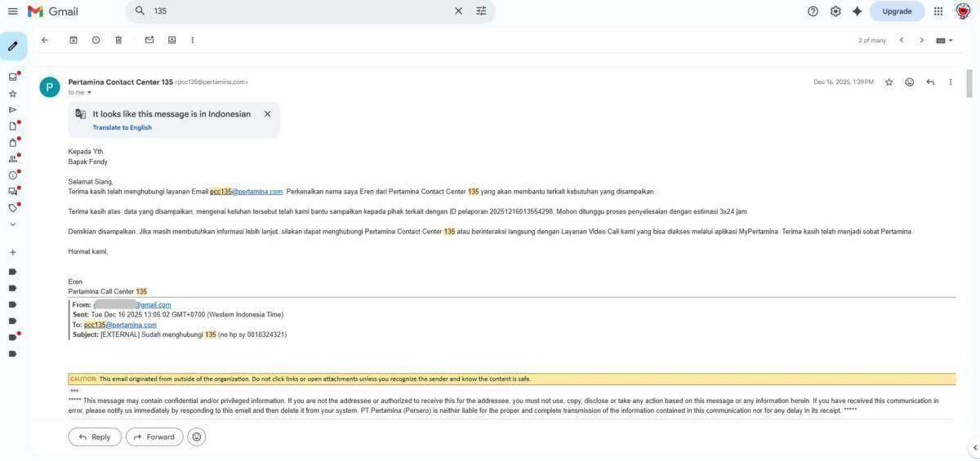This screenshot has height=461, width=980.
Task: Star the Pertamina Contact Center email
Action: pos(889,82)
